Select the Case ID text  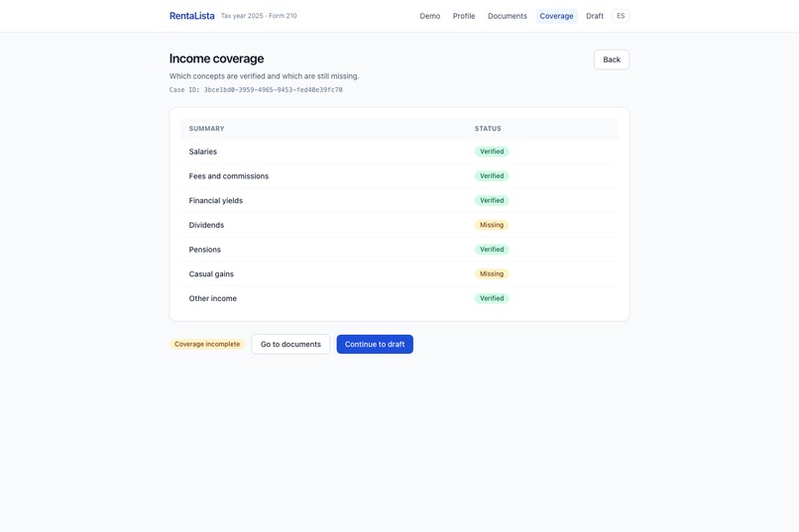click(x=256, y=89)
